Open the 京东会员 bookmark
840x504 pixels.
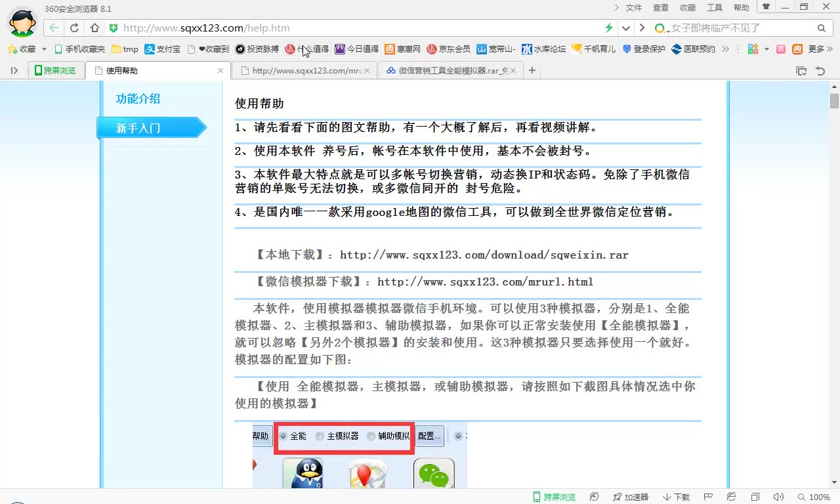coord(448,49)
